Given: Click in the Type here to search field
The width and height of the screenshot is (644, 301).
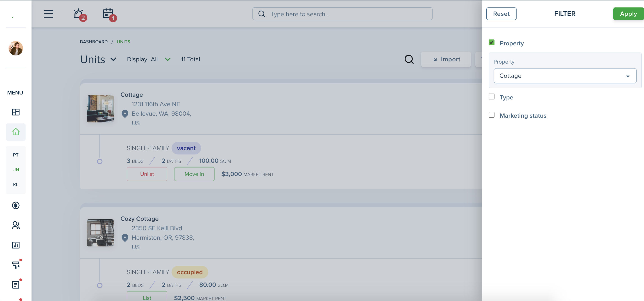Looking at the screenshot, I should (x=342, y=14).
